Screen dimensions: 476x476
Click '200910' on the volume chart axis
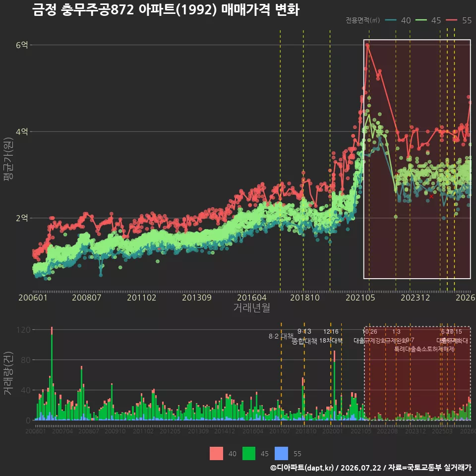pyautogui.click(x=115, y=431)
